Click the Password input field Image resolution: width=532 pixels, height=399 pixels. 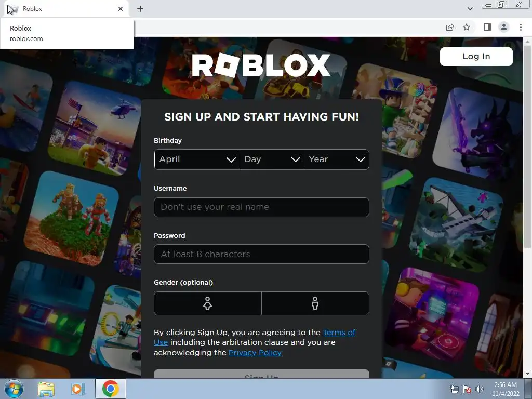click(261, 254)
